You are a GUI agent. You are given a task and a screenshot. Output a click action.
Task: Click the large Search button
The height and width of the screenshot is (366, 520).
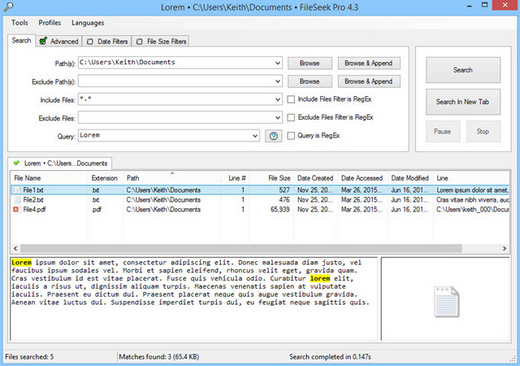pos(463,70)
